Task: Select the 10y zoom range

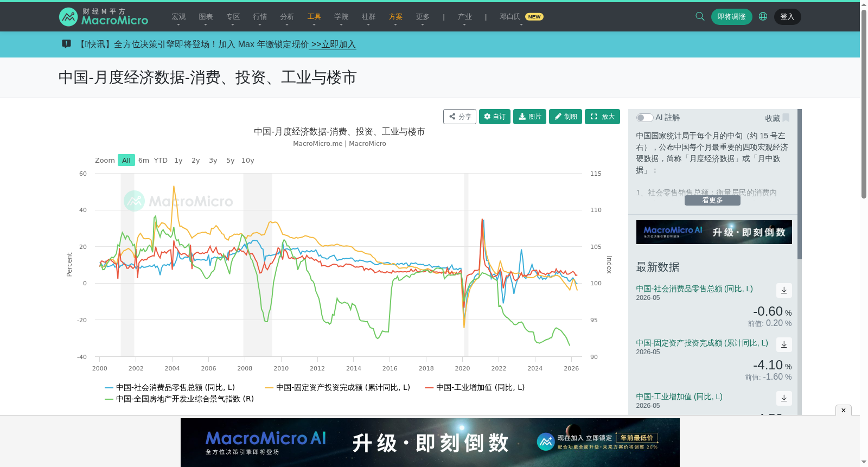Action: (x=248, y=160)
